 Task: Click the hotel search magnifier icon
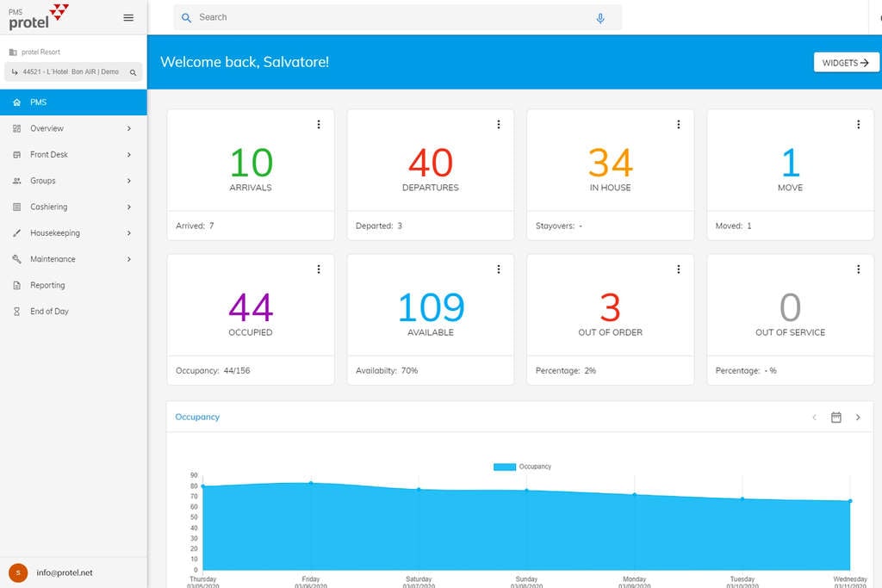134,72
